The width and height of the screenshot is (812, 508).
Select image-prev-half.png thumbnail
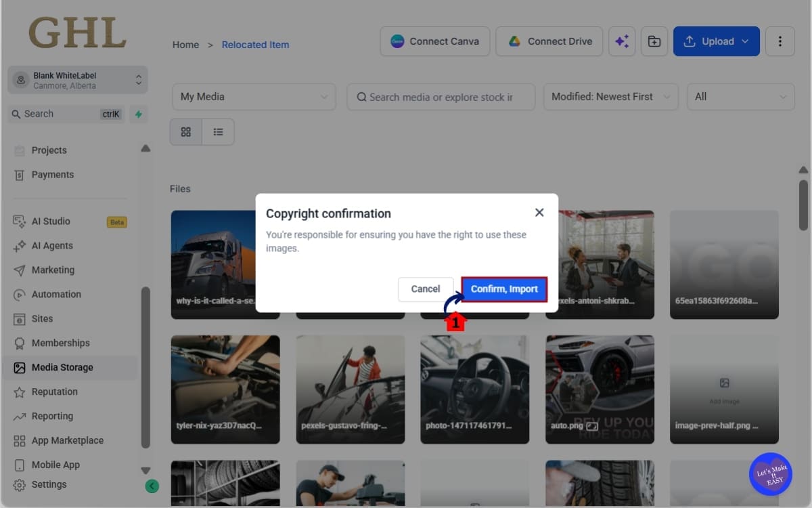pos(724,389)
